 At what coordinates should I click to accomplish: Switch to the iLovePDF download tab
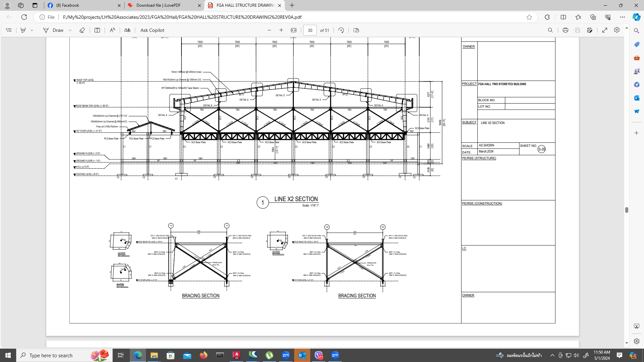pos(164,5)
